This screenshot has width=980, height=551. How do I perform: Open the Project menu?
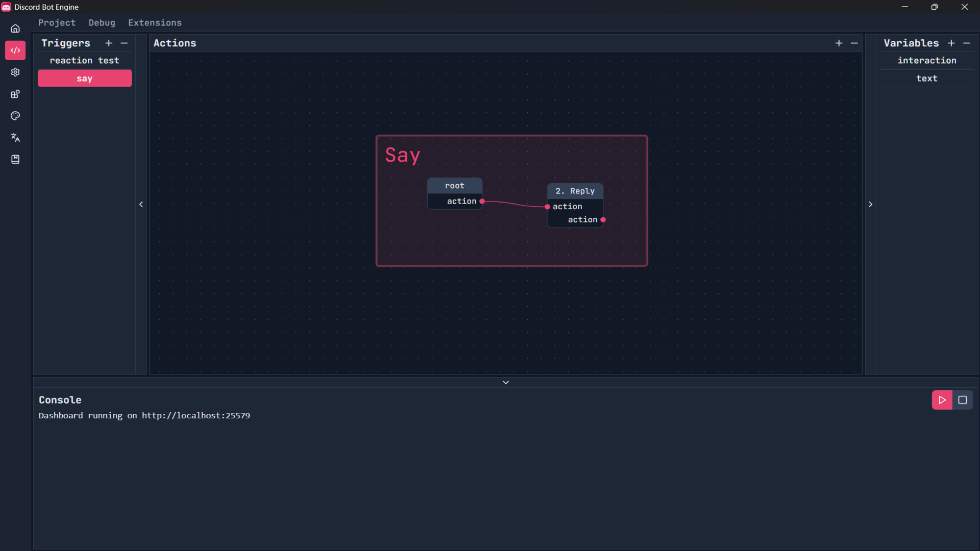point(56,22)
